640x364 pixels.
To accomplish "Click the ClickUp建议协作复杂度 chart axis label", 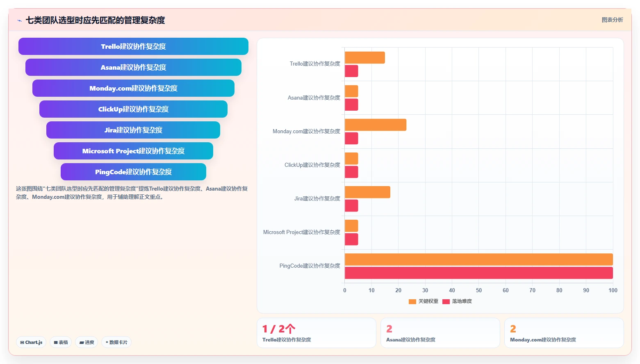I will click(x=312, y=165).
